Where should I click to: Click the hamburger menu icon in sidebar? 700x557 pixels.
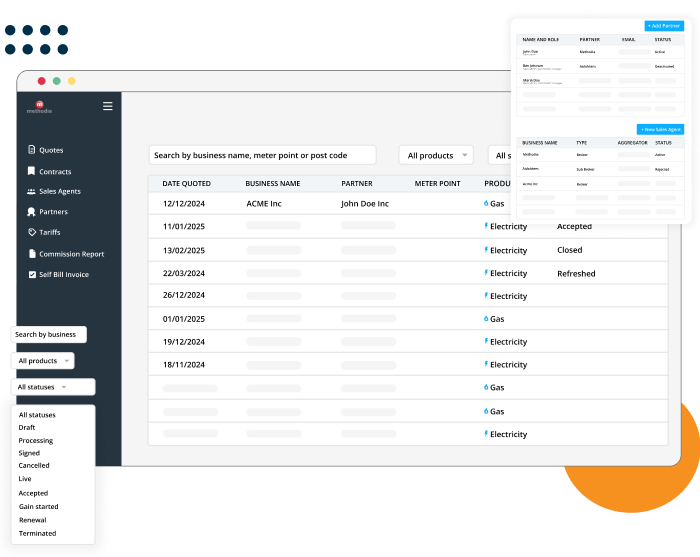click(x=108, y=106)
